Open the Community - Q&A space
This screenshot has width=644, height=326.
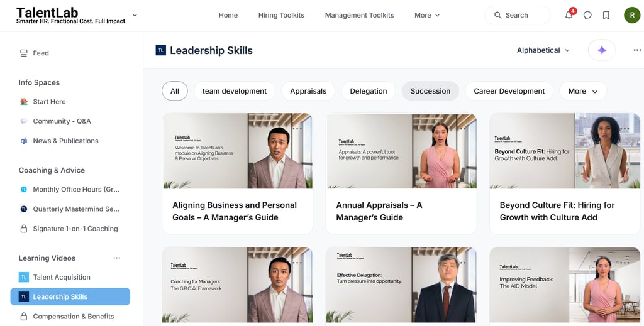[x=62, y=121]
